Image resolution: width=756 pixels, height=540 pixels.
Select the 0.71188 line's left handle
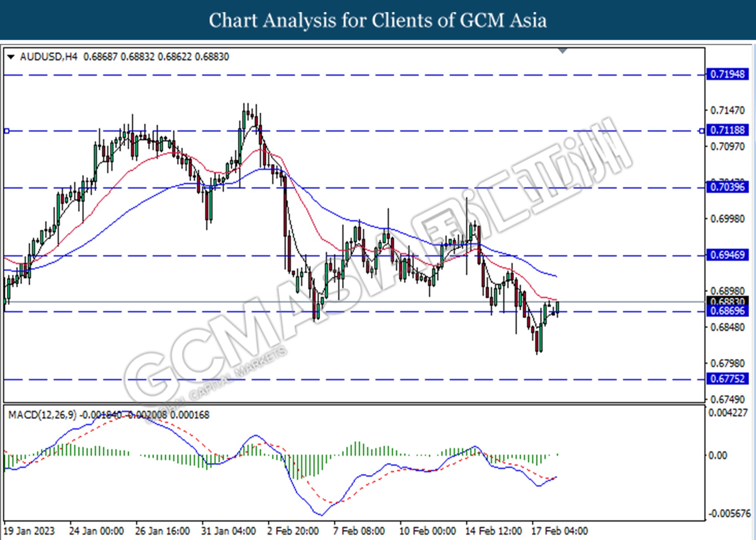tap(6, 131)
